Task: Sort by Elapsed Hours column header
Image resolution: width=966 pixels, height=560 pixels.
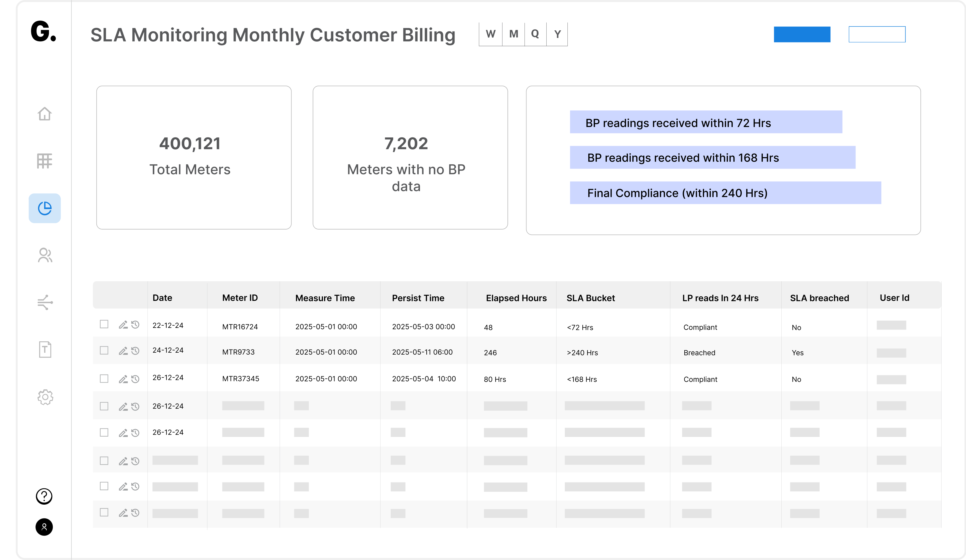Action: [516, 298]
